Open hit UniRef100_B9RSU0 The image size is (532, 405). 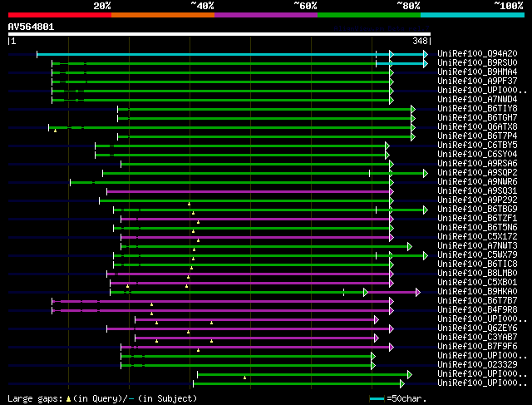point(477,63)
